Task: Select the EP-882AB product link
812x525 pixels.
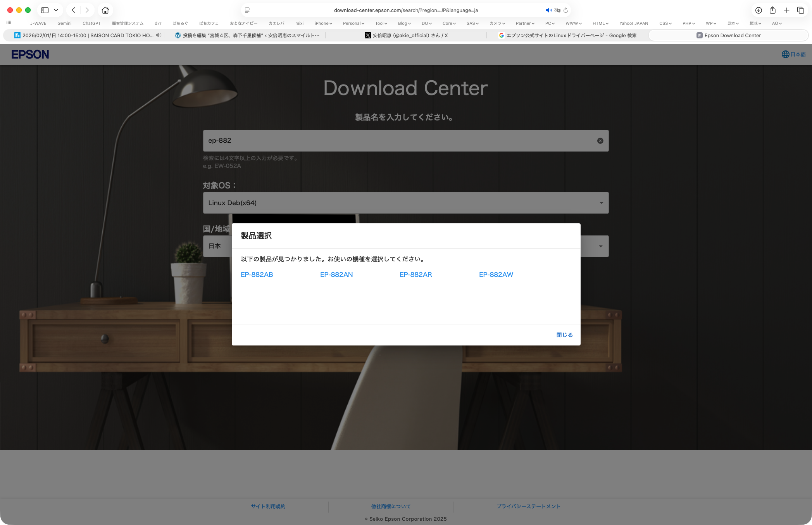Action: click(x=257, y=275)
